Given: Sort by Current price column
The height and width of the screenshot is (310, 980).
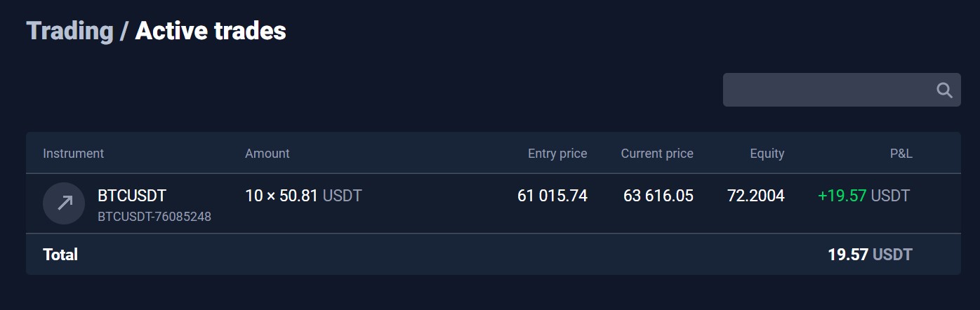Looking at the screenshot, I should (657, 153).
